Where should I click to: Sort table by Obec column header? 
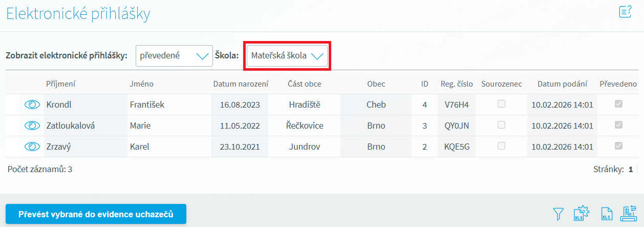[376, 84]
